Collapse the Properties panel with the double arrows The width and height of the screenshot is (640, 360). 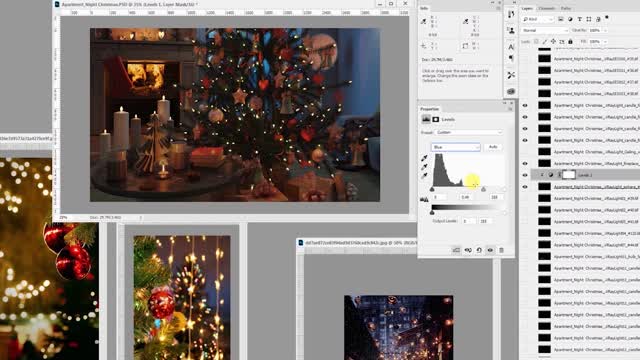point(504,103)
